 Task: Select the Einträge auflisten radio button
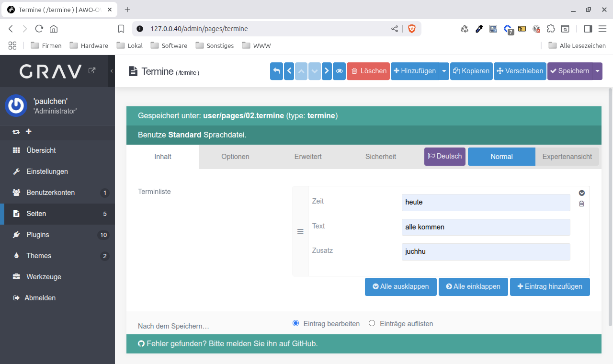[372, 323]
